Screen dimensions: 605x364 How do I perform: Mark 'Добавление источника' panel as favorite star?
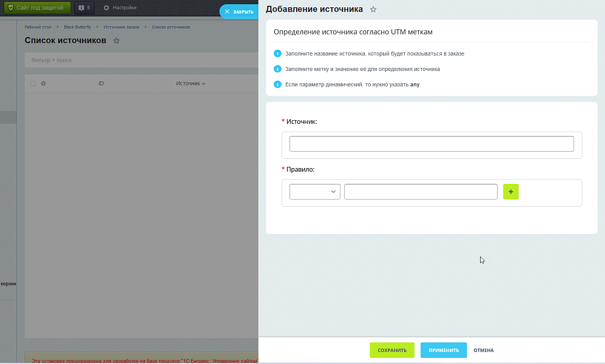coord(373,9)
